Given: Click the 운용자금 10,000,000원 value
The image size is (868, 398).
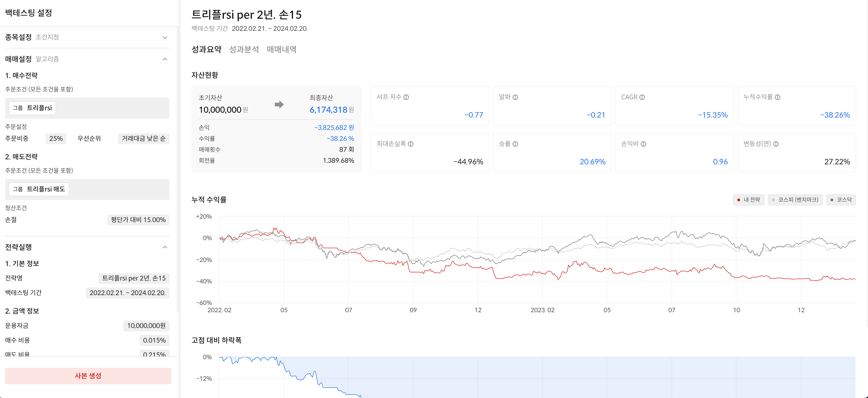Looking at the screenshot, I should point(146,326).
